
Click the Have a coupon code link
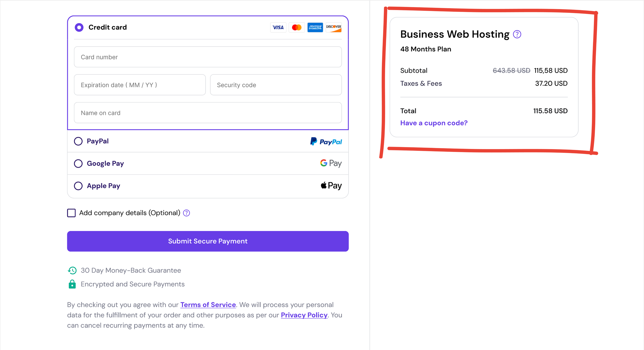(434, 123)
